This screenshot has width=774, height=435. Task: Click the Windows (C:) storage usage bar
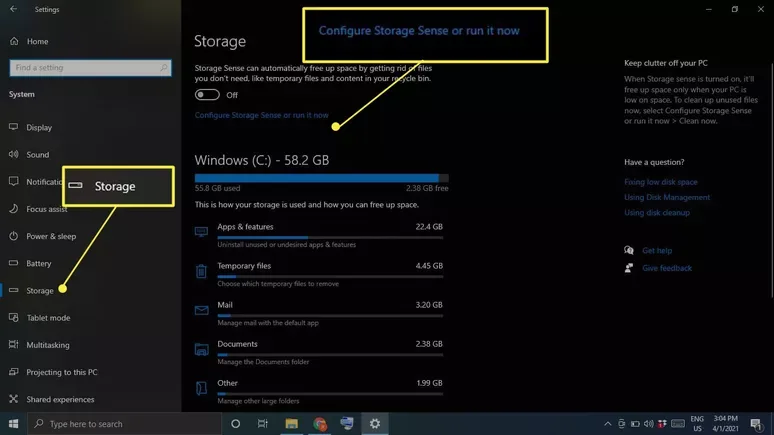tap(321, 178)
